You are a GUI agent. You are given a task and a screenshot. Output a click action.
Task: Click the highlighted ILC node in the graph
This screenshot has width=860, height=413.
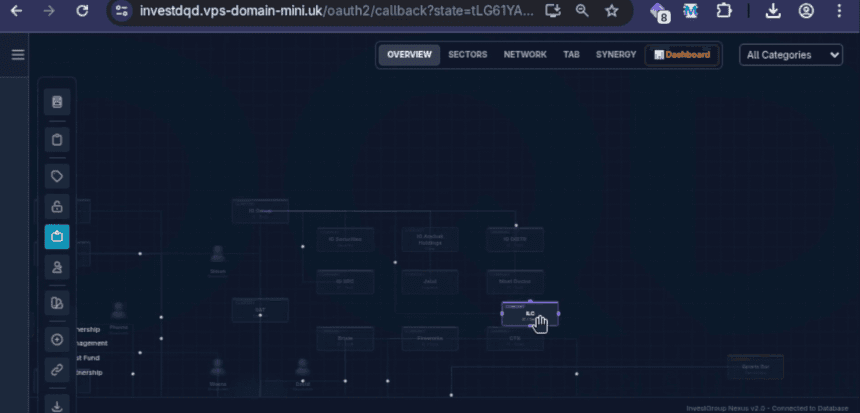[529, 313]
